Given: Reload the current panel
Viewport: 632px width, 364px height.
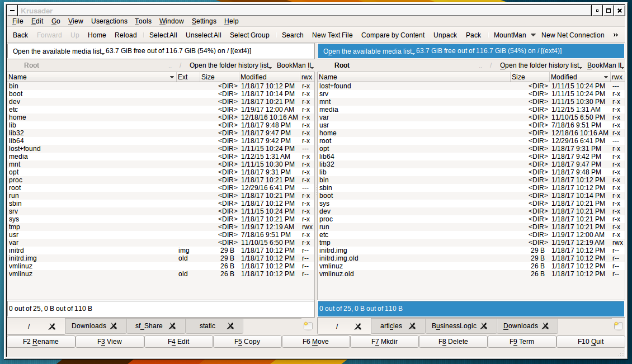Looking at the screenshot, I should coord(126,35).
